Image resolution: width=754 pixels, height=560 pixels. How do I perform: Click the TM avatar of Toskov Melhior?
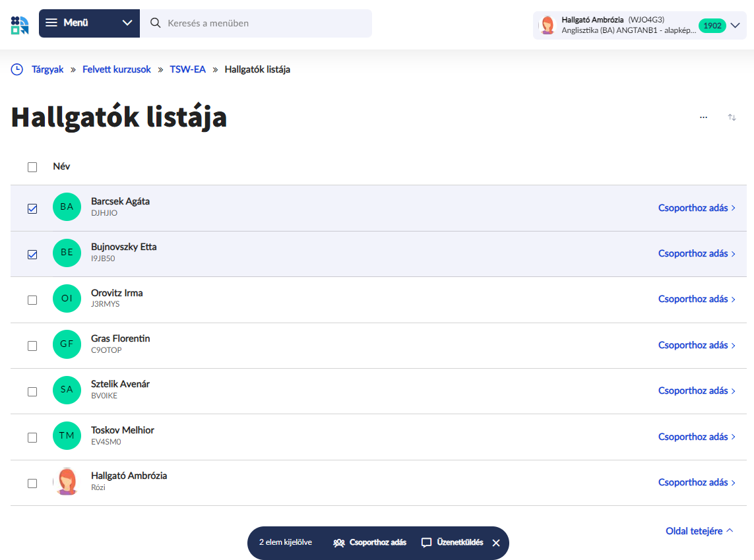(x=67, y=436)
